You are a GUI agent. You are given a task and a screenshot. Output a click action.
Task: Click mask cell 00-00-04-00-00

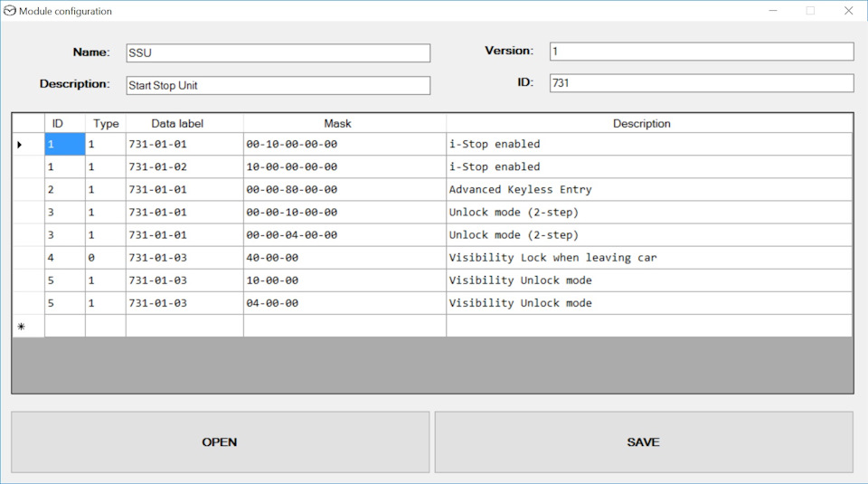(344, 235)
